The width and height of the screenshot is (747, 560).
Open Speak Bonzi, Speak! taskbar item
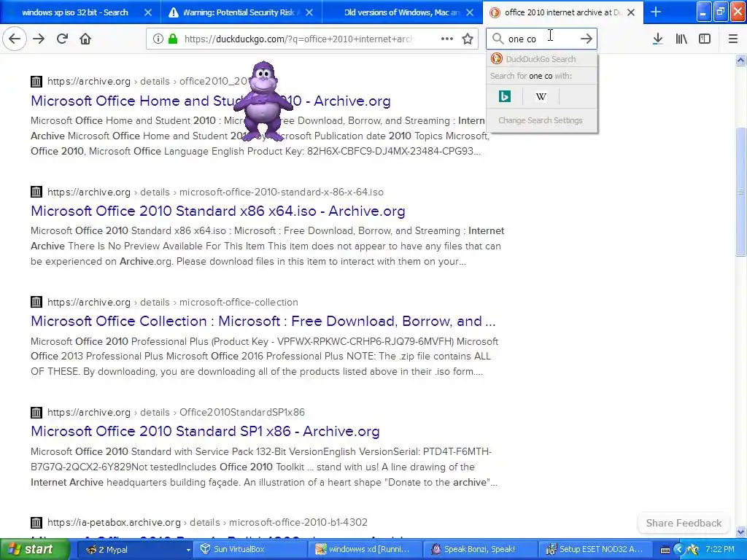(x=481, y=549)
